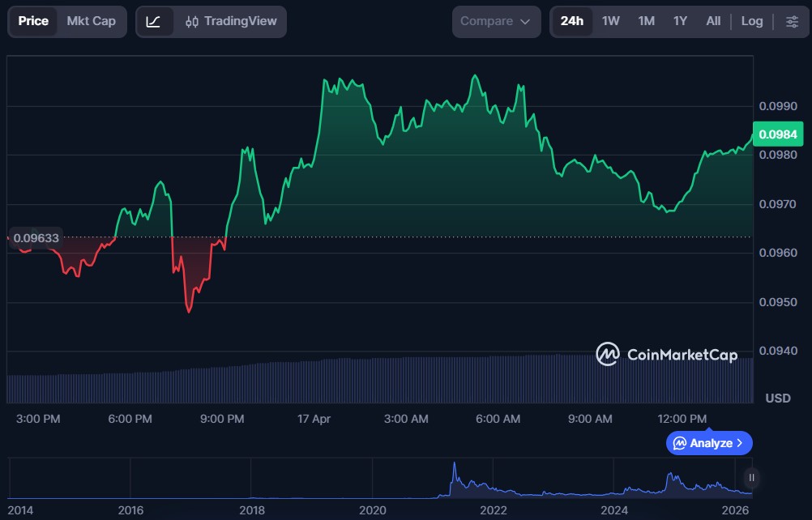Expand the Compare dropdown
The height and width of the screenshot is (520, 812).
495,21
